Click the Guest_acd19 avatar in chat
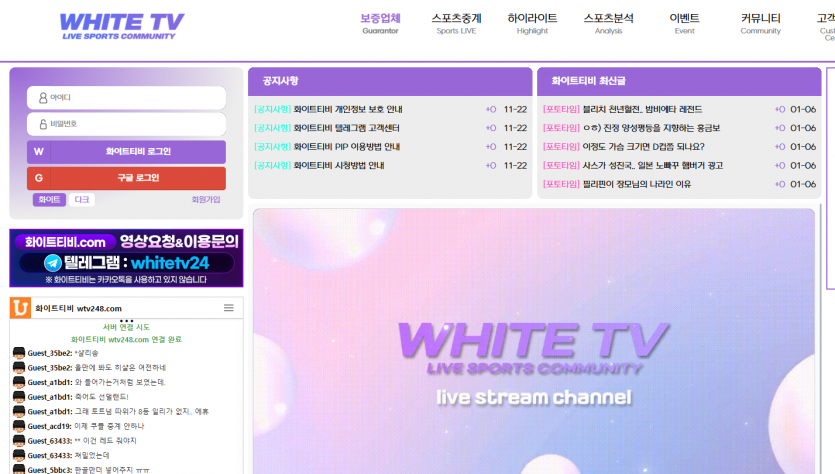Viewport: 835px width, 474px height. coord(18,426)
